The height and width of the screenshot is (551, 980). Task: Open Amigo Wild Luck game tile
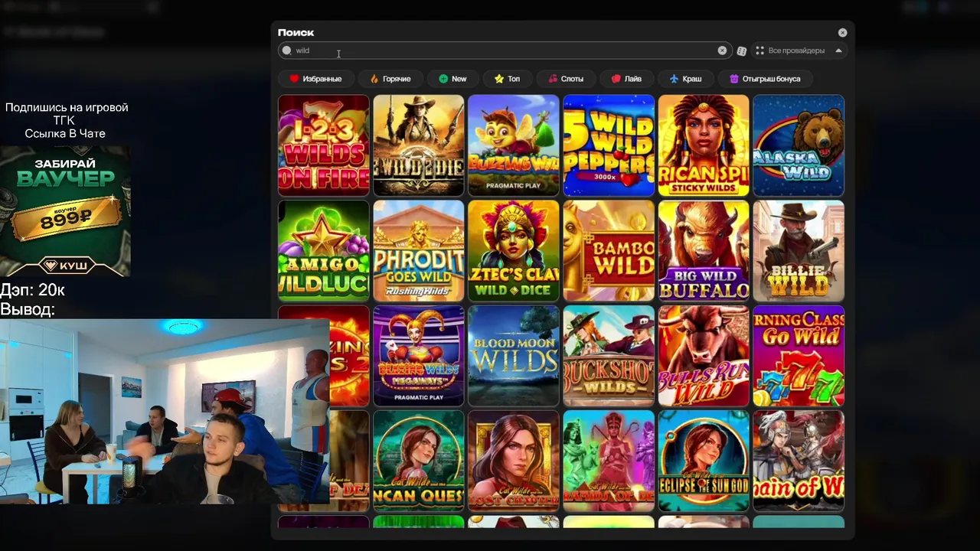click(x=324, y=251)
